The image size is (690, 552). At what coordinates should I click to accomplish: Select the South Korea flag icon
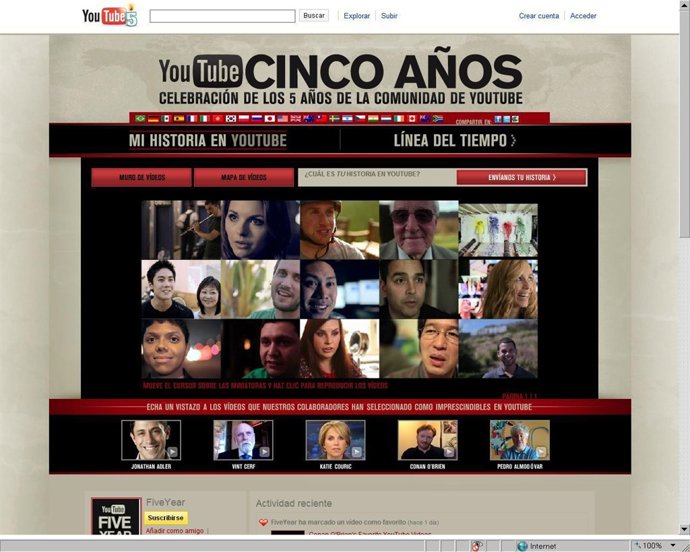pos(231,118)
